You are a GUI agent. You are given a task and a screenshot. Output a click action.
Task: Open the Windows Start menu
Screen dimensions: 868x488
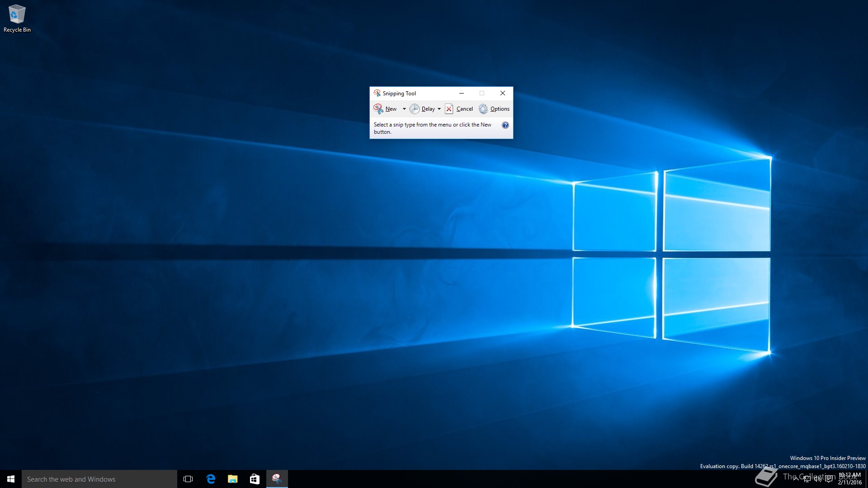(11, 479)
